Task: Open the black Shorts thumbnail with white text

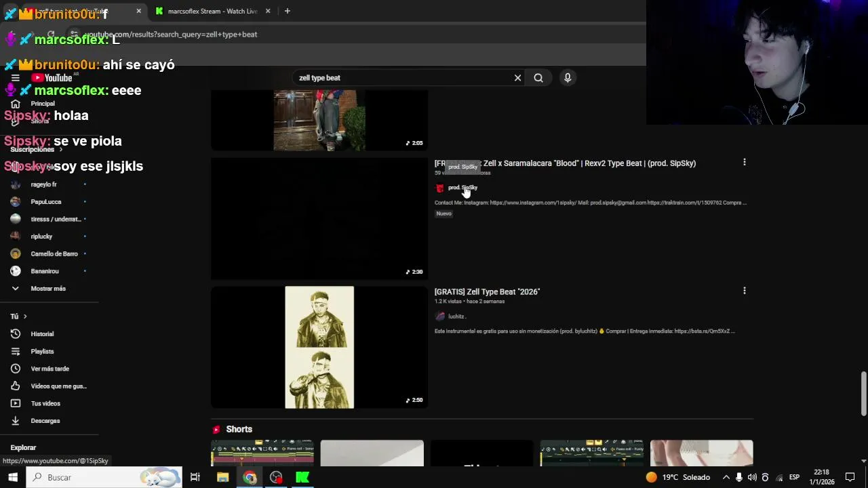Action: tap(481, 453)
